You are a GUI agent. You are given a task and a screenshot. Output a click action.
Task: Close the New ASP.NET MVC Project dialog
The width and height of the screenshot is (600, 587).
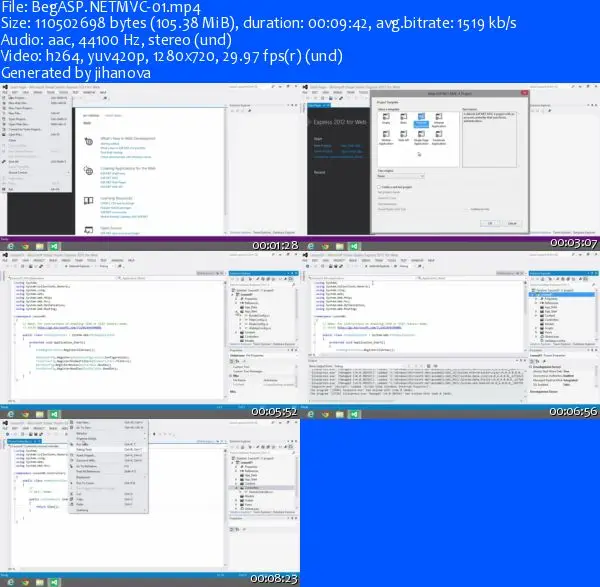(524, 93)
